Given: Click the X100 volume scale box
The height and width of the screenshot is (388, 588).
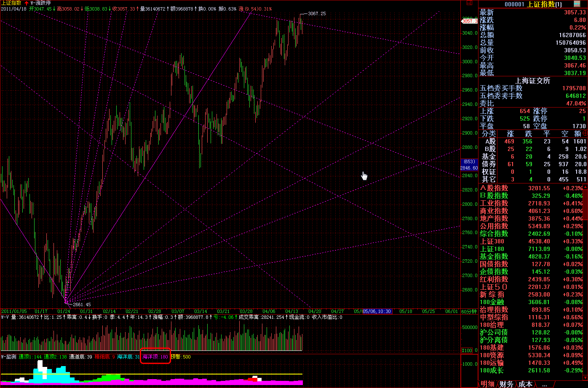Looking at the screenshot, I should [x=467, y=350].
